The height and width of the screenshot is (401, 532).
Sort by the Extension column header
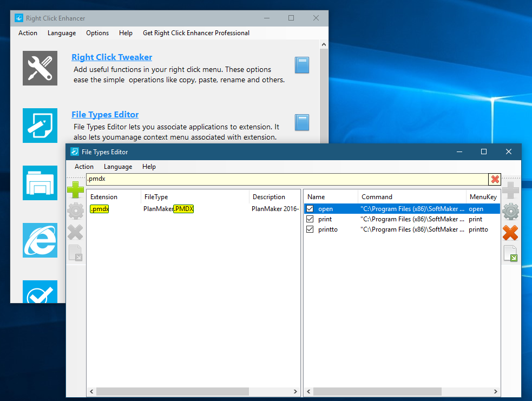pyautogui.click(x=114, y=197)
